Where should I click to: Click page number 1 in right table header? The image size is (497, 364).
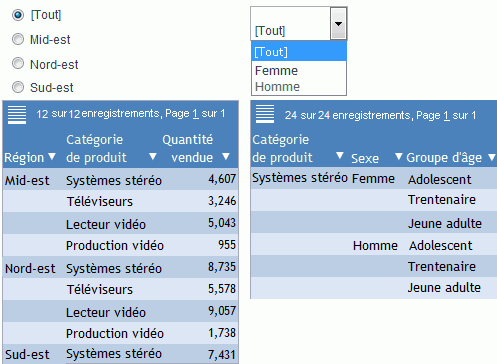(x=447, y=116)
